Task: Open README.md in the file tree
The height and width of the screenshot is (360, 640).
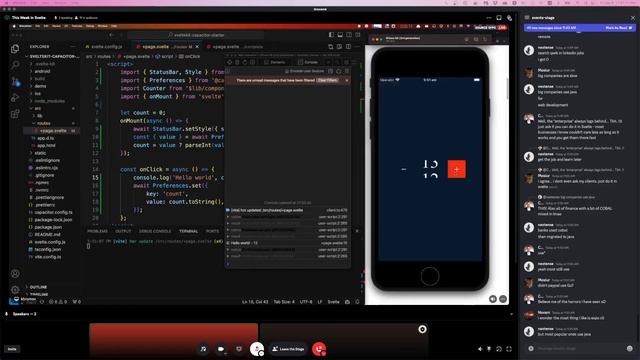Action: [x=47, y=234]
